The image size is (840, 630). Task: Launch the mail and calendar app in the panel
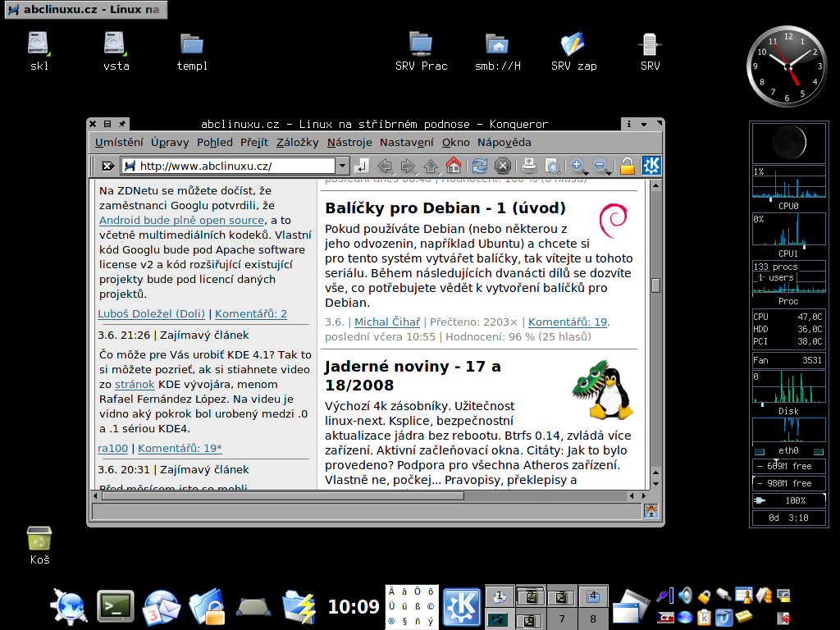pos(161,607)
